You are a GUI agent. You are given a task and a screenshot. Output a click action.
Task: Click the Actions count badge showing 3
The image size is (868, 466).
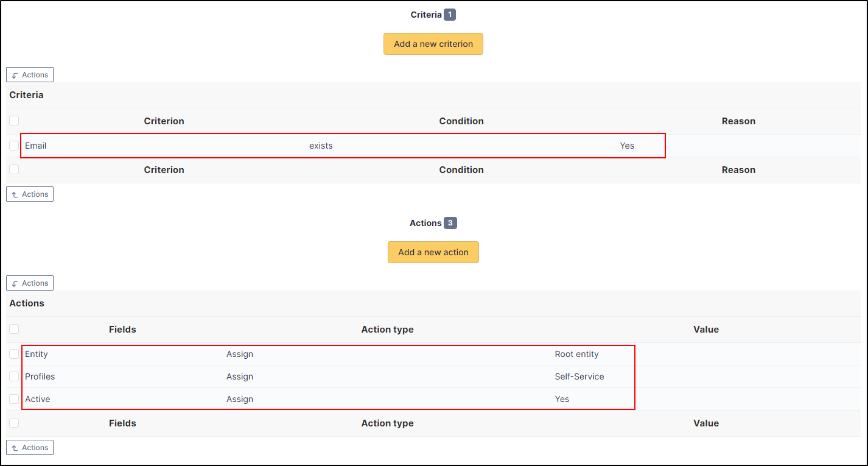click(450, 223)
